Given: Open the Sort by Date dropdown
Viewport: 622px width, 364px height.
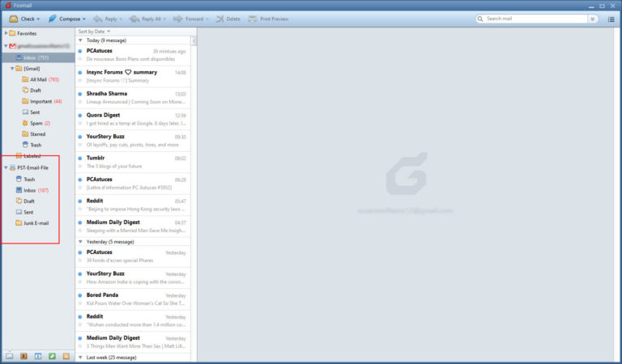Looking at the screenshot, I should (x=95, y=32).
